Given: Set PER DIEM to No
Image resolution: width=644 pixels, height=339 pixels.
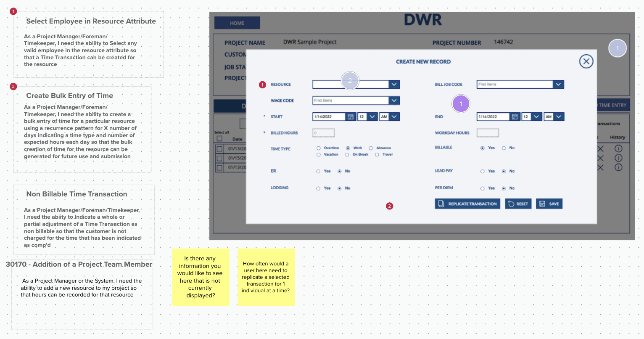Looking at the screenshot, I should [504, 188].
